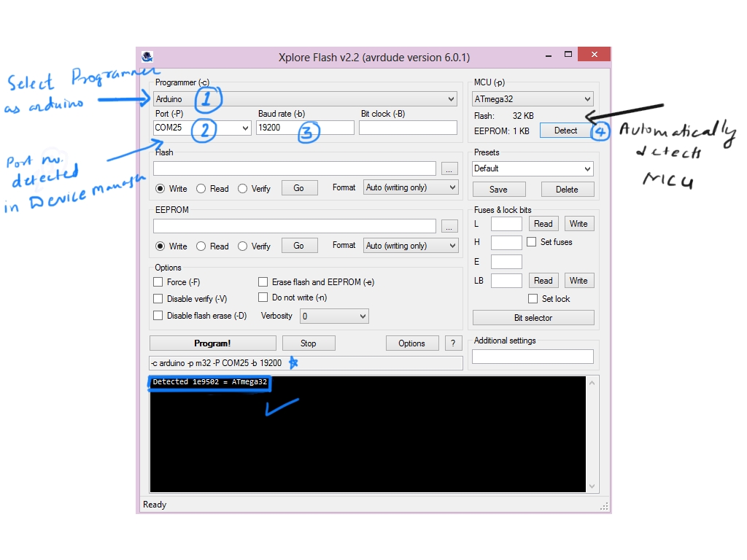Click the Baud rate input field
Viewport: 747px width, 560px height.
click(305, 128)
